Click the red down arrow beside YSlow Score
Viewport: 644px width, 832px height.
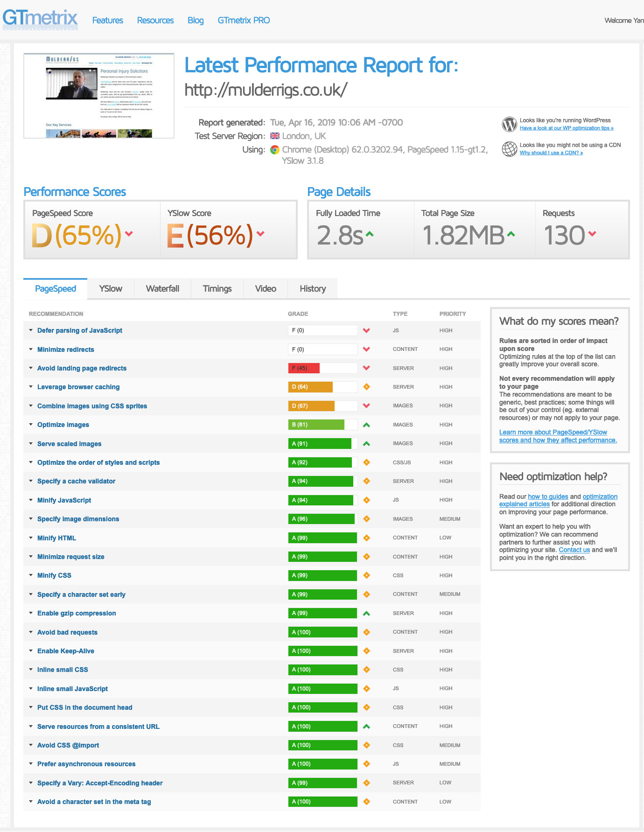[x=260, y=233]
